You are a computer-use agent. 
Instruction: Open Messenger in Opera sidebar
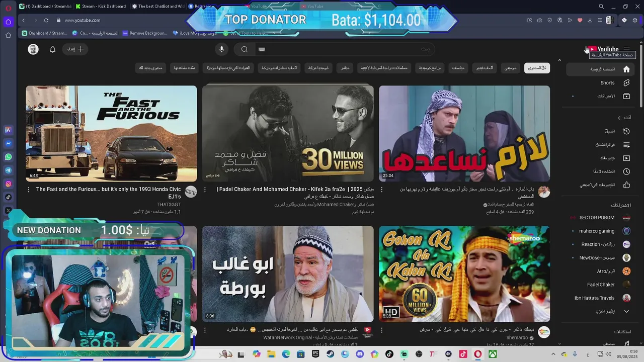coord(8,144)
